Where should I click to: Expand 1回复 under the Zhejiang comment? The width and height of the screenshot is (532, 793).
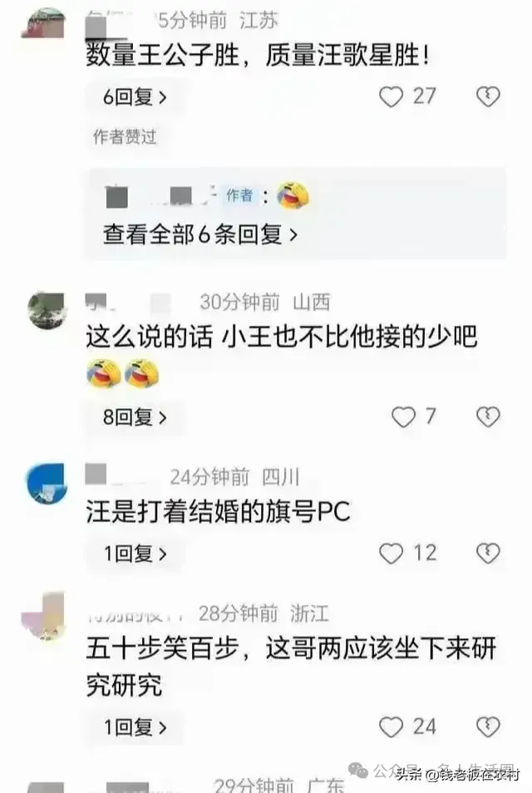[x=135, y=728]
